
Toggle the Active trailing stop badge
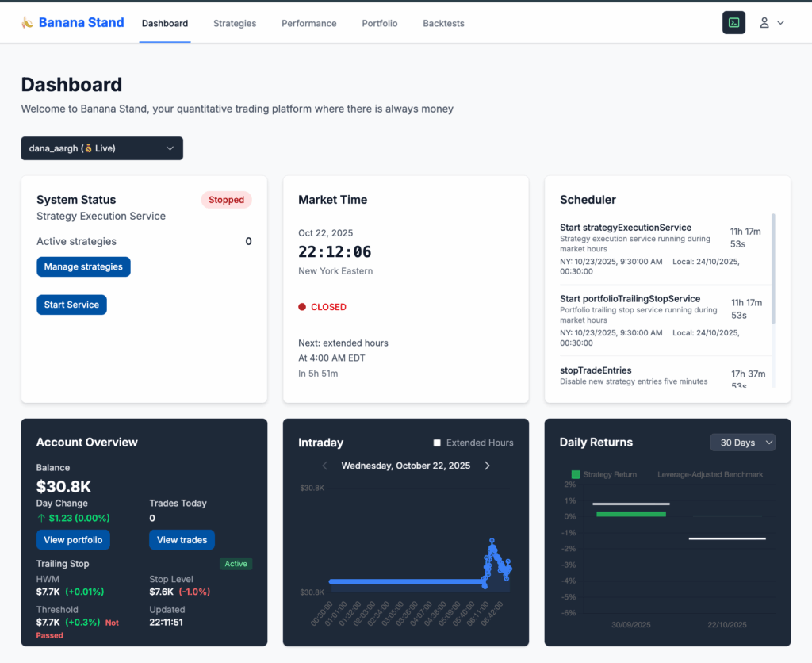(x=236, y=563)
